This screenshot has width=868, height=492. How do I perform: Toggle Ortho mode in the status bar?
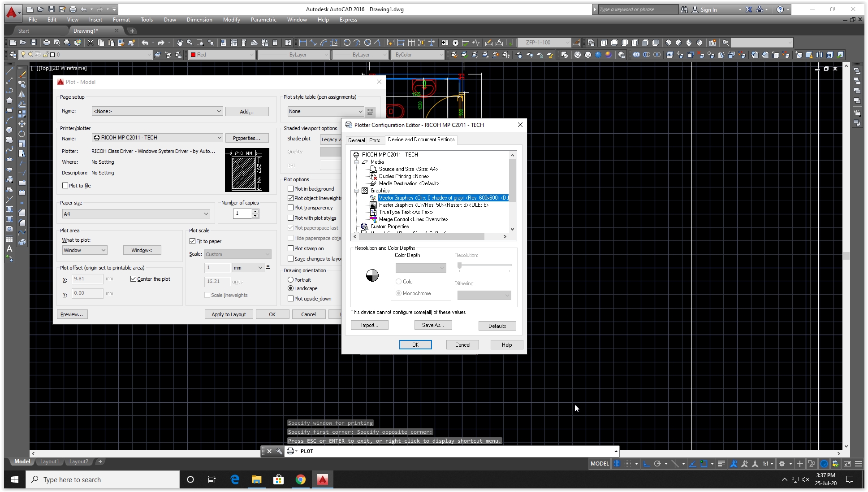tap(647, 464)
